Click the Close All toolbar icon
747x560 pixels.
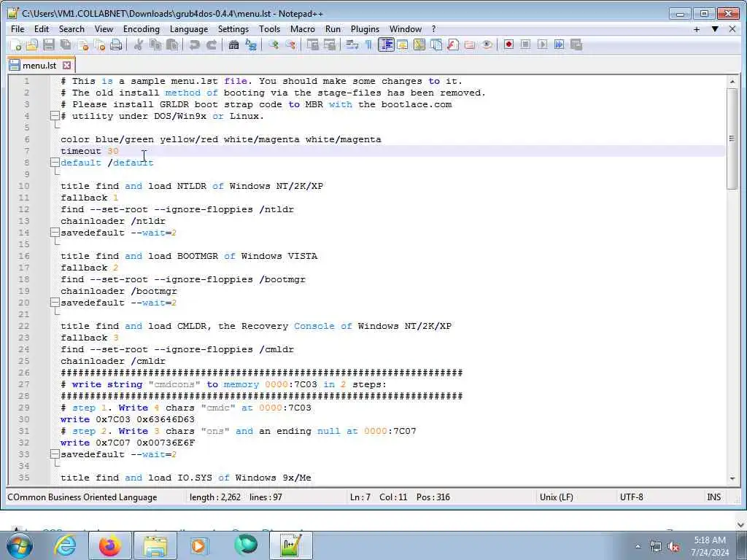[x=99, y=44]
